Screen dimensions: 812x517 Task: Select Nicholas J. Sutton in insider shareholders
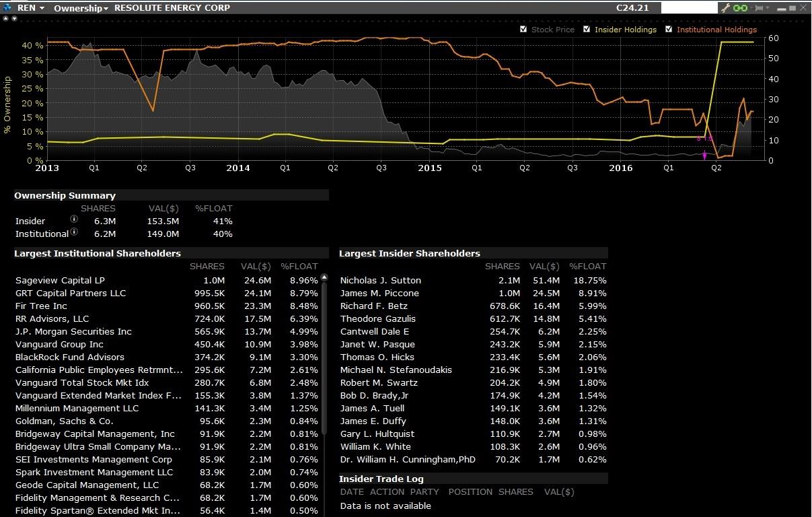coord(380,280)
